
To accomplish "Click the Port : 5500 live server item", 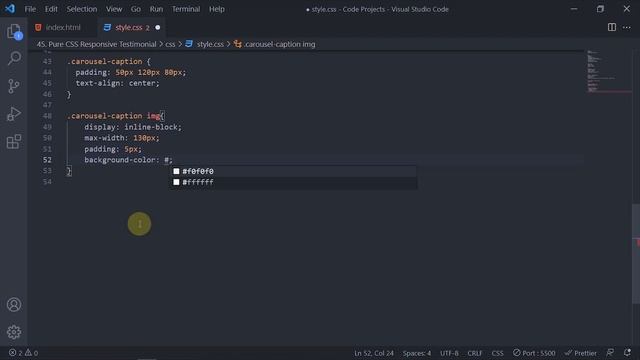I will pyautogui.click(x=534, y=353).
